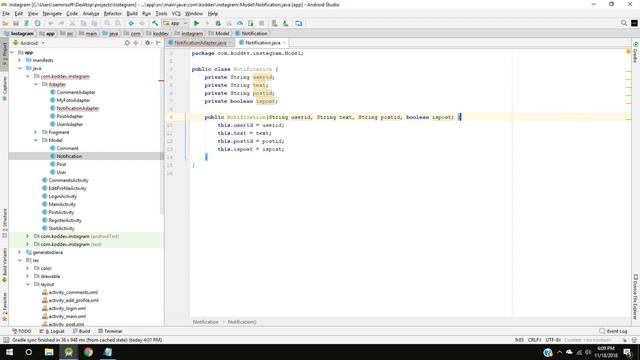
Task: Open the VCS menu
Action: coord(176,13)
